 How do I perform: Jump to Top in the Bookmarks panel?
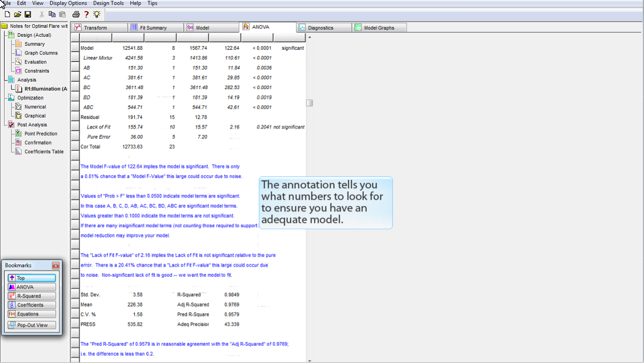coord(32,278)
